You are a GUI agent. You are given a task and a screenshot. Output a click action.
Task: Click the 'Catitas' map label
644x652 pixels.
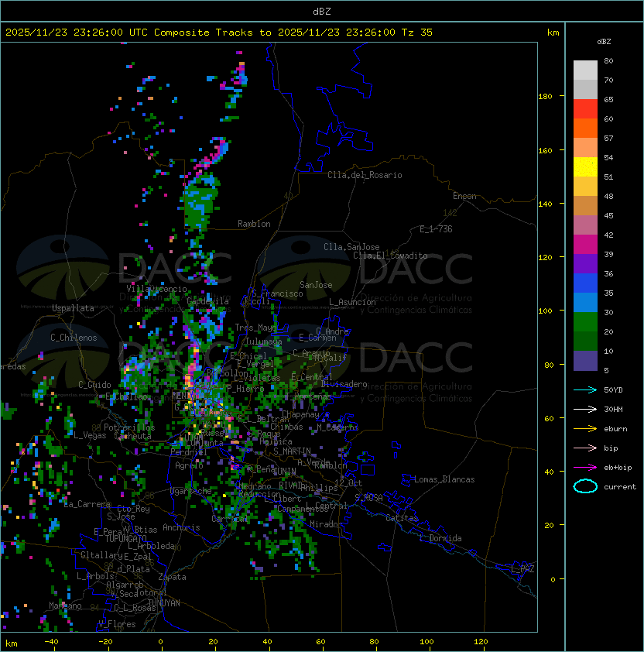(402, 518)
